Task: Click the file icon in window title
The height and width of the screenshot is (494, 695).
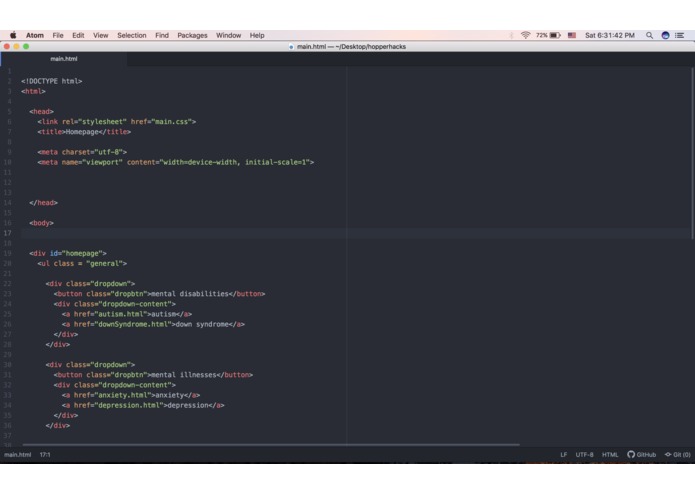Action: coord(291,47)
